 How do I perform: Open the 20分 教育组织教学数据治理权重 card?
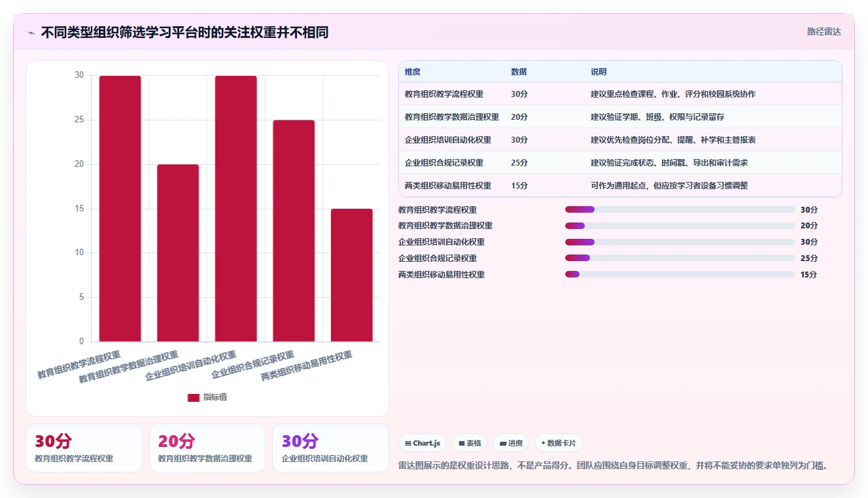[x=207, y=448]
